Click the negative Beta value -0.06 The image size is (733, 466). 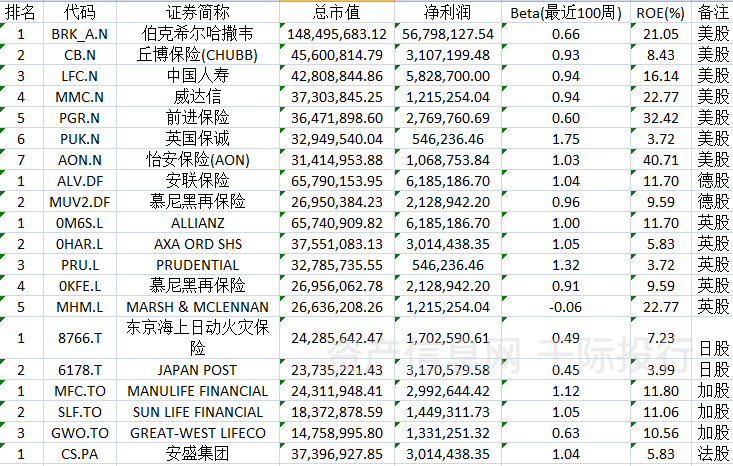(566, 307)
